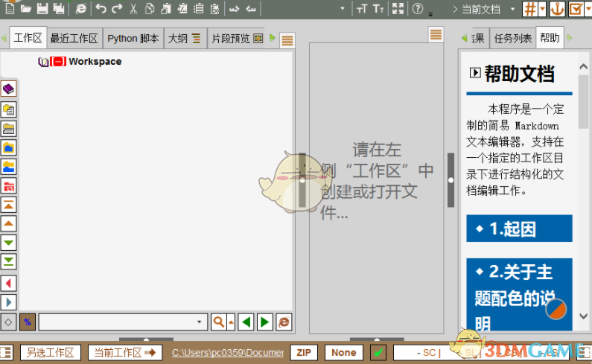This screenshot has height=364, width=592.
Task: Click the clipboard with X icon
Action: 214,8
